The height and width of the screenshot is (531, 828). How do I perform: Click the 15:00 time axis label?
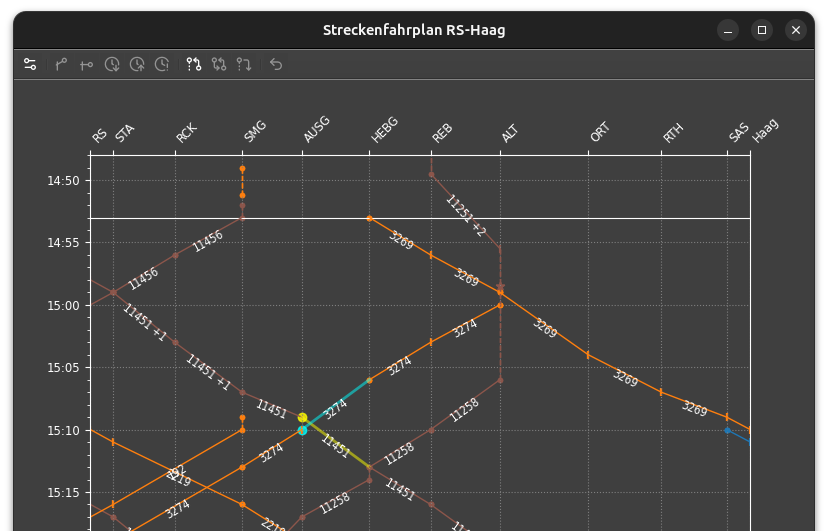pos(63,306)
